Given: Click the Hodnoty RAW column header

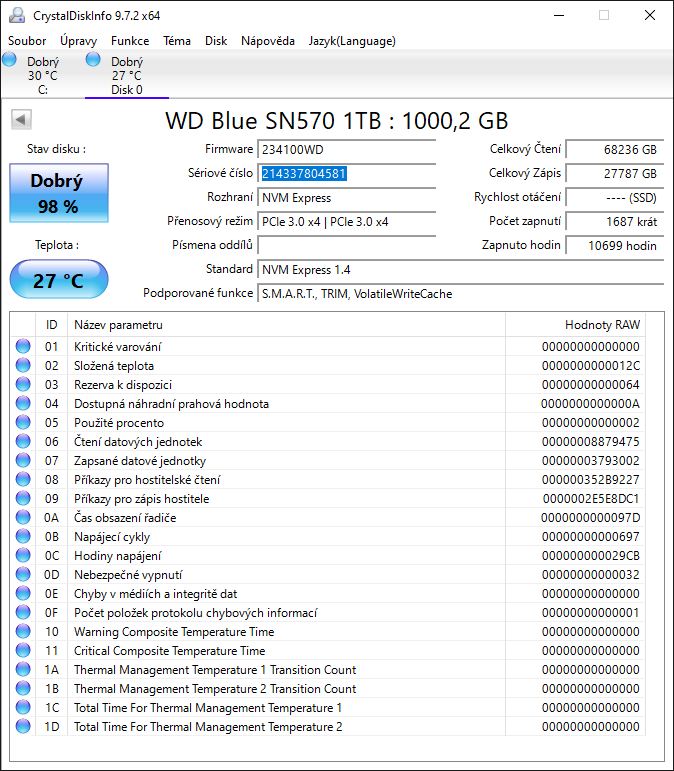Looking at the screenshot, I should click(x=575, y=325).
